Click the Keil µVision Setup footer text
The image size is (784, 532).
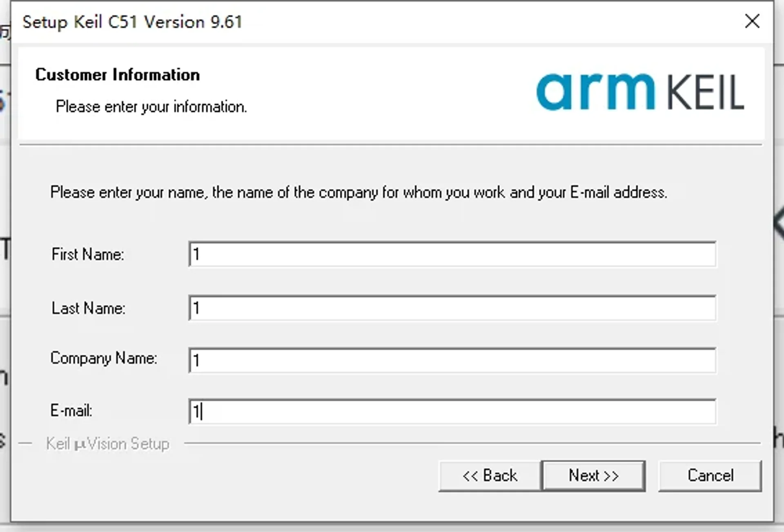tap(107, 444)
